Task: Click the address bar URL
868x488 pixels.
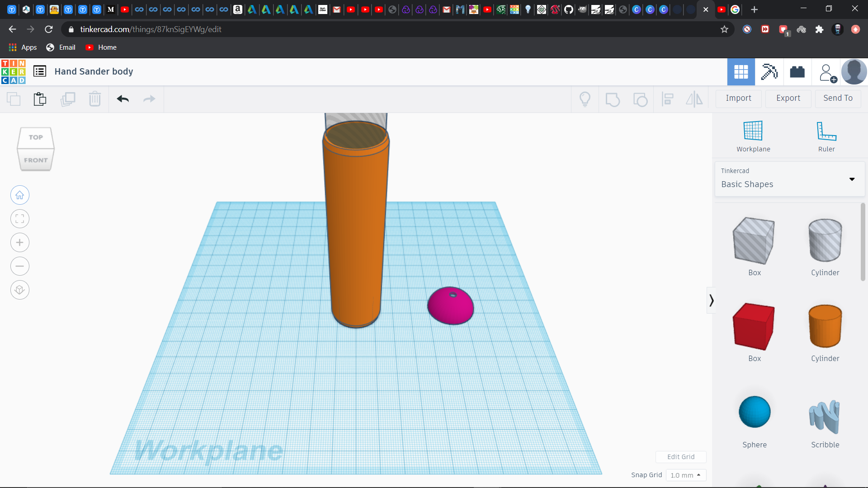Action: coord(151,29)
